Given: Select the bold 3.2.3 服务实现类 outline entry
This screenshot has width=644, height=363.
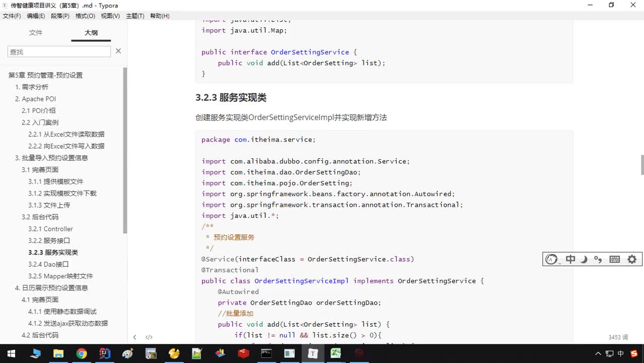Looking at the screenshot, I should coord(53,253).
